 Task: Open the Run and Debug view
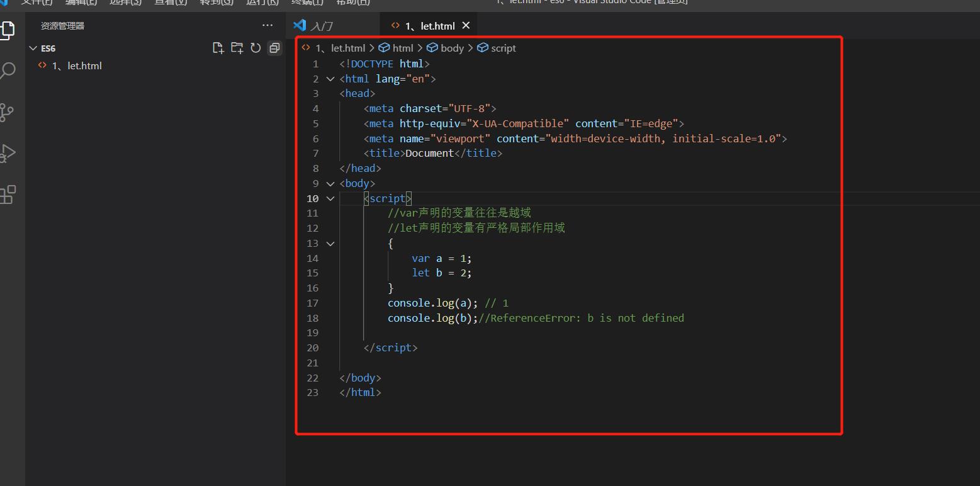point(7,153)
